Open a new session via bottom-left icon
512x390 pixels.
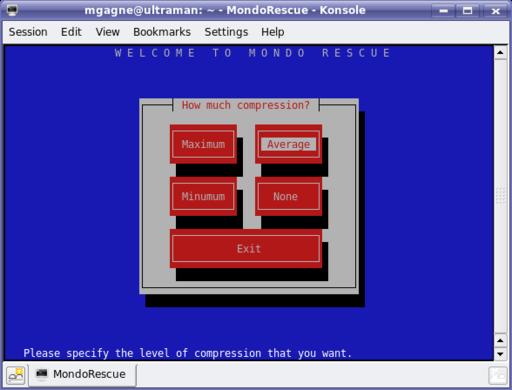click(16, 375)
